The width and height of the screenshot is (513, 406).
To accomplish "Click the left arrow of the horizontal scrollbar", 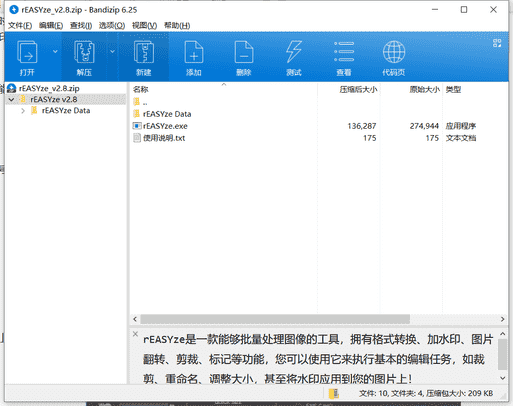I will 135,319.
